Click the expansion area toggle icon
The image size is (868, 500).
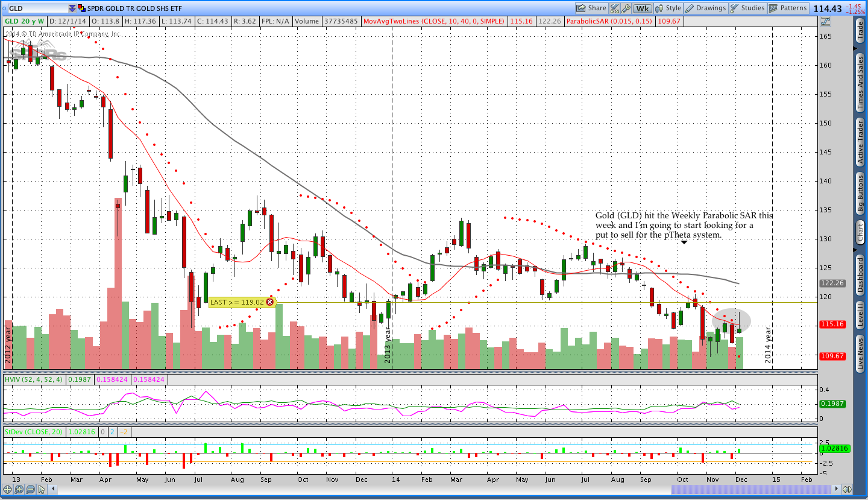click(x=846, y=489)
